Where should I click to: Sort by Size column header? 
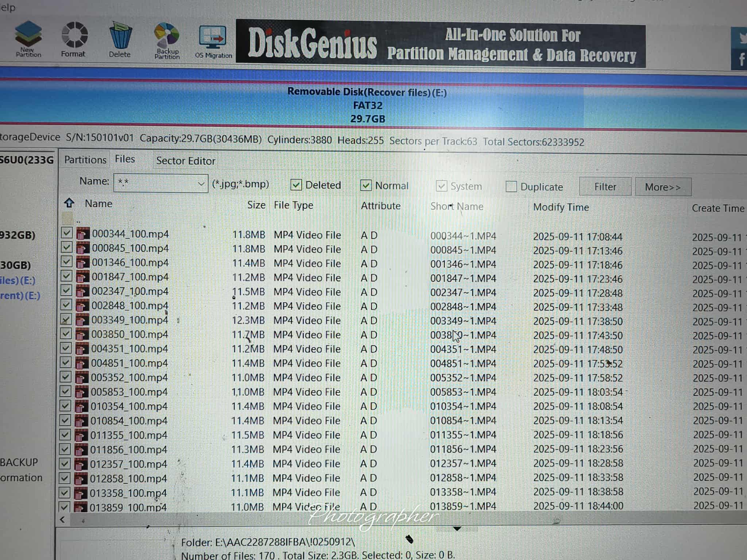pyautogui.click(x=256, y=205)
